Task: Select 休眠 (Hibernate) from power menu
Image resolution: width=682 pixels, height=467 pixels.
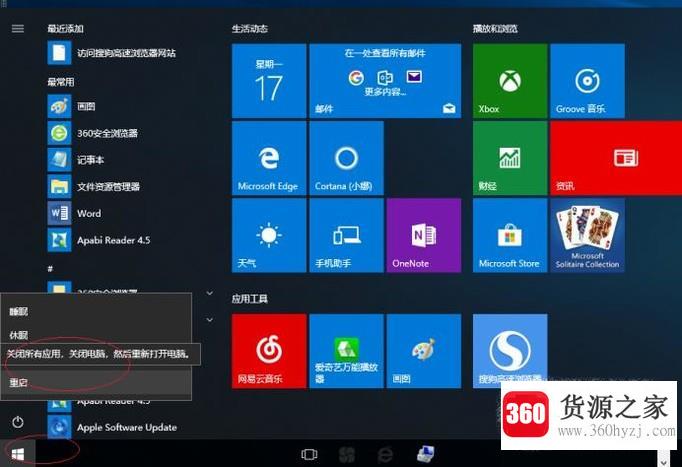Action: click(96, 334)
